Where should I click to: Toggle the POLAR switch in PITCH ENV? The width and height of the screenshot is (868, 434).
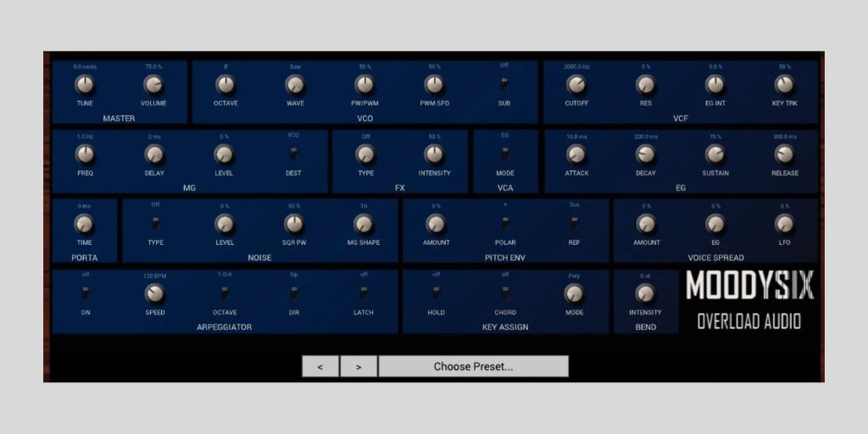(505, 224)
